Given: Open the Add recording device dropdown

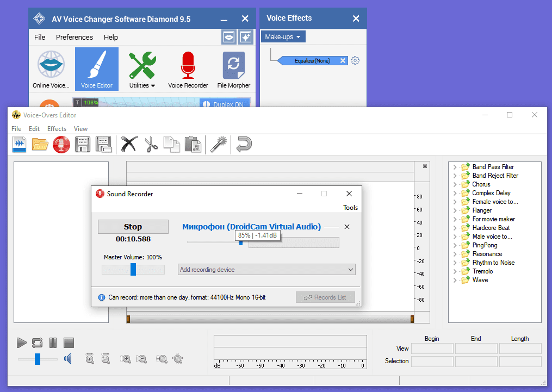Looking at the screenshot, I should 266,270.
